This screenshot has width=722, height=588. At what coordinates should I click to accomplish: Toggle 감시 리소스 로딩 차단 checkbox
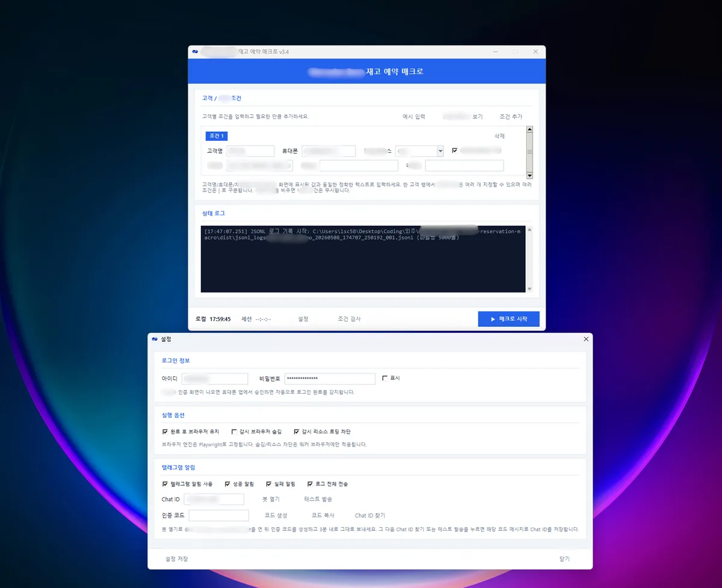click(x=297, y=432)
